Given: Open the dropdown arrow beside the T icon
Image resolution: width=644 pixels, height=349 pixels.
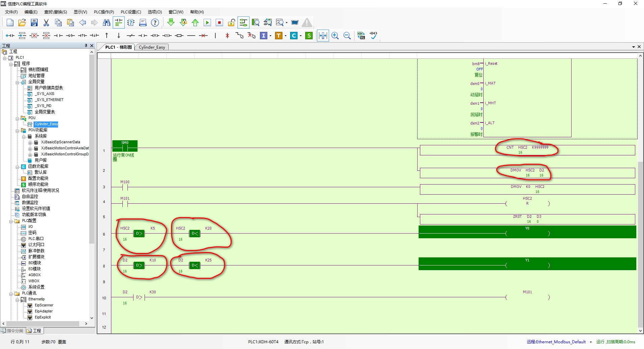Looking at the screenshot, I should [285, 36].
